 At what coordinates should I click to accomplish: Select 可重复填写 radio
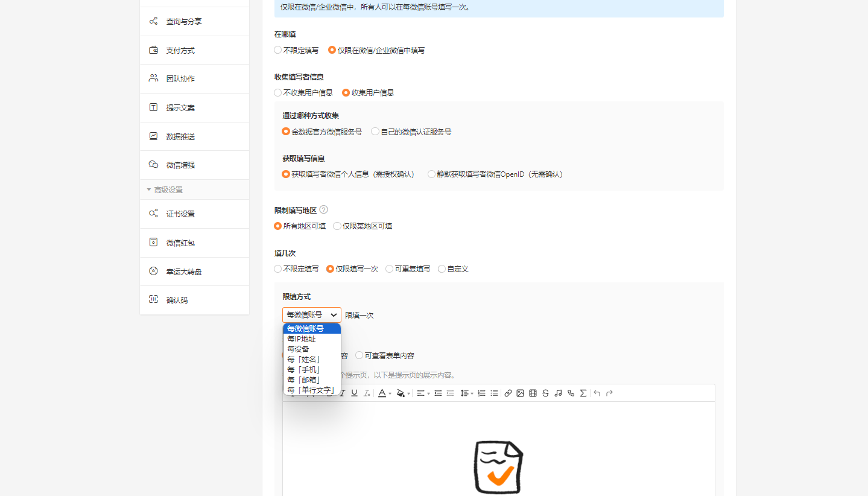(389, 269)
